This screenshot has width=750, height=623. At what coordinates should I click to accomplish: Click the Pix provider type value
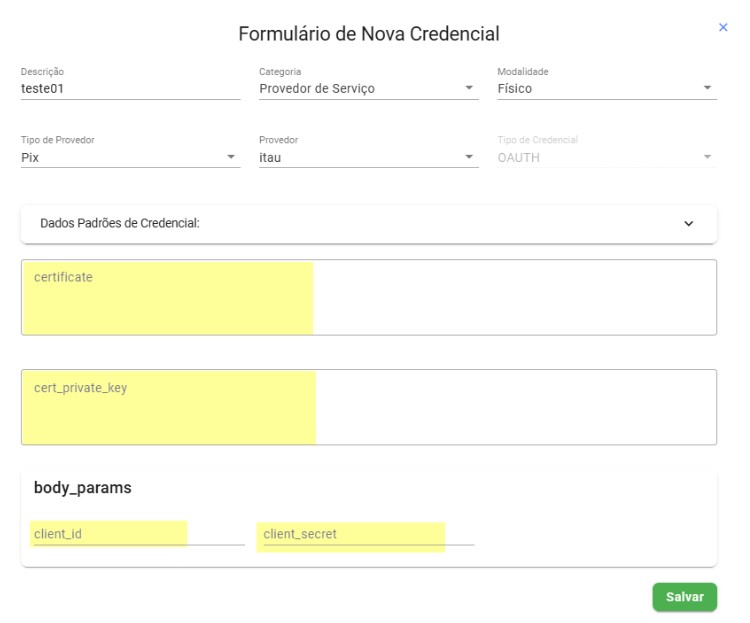tap(32, 157)
